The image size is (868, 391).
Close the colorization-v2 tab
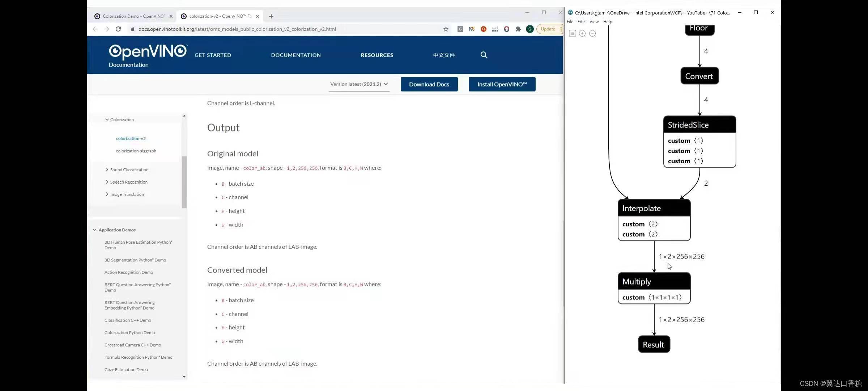258,16
